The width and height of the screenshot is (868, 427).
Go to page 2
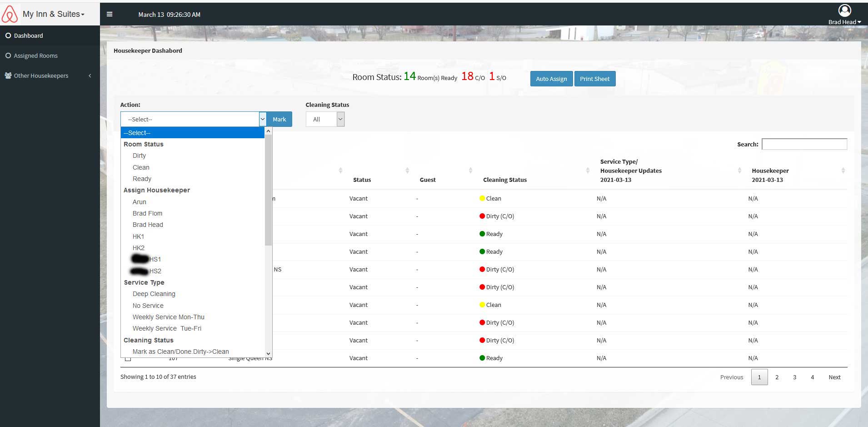click(777, 377)
